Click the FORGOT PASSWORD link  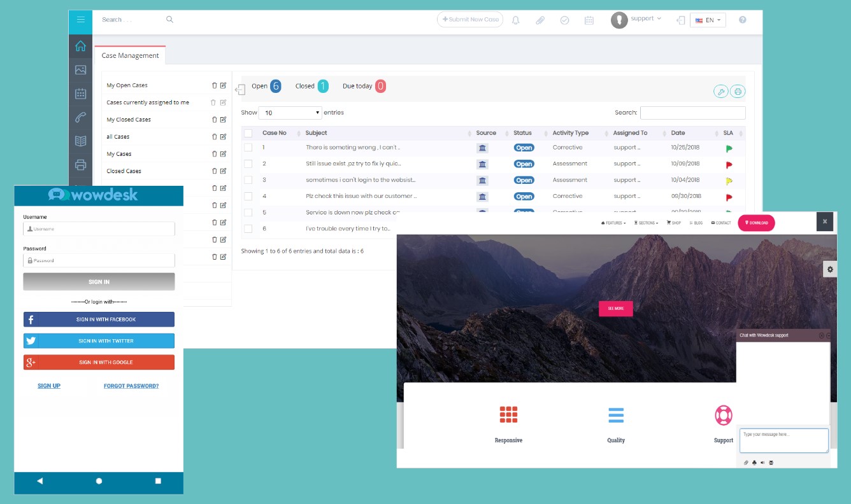point(131,386)
